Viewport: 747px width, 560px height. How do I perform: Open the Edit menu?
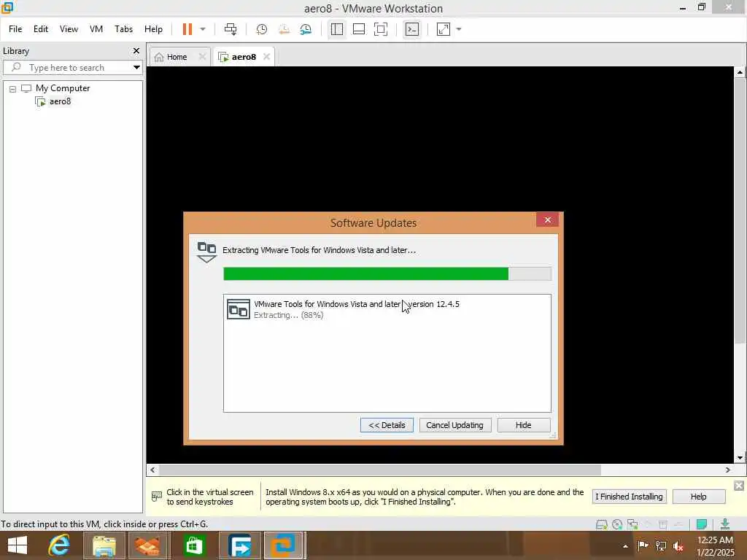41,29
